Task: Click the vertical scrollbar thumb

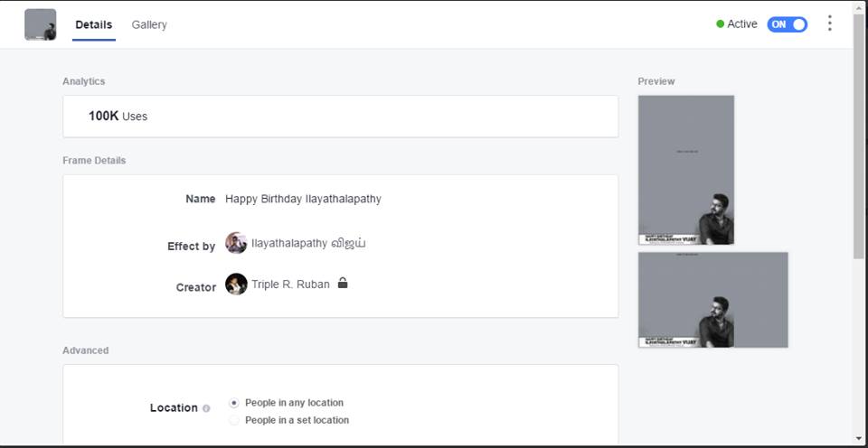Action: 859,135
